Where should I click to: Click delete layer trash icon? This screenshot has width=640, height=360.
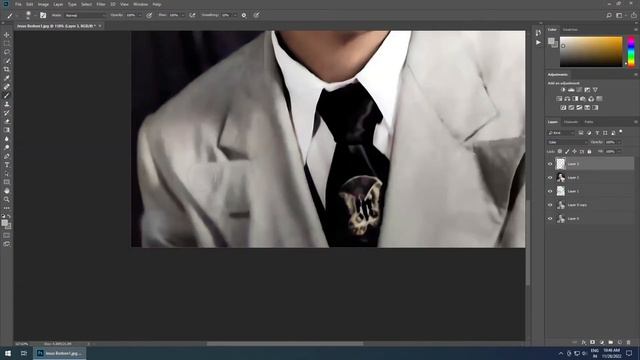coord(629,342)
